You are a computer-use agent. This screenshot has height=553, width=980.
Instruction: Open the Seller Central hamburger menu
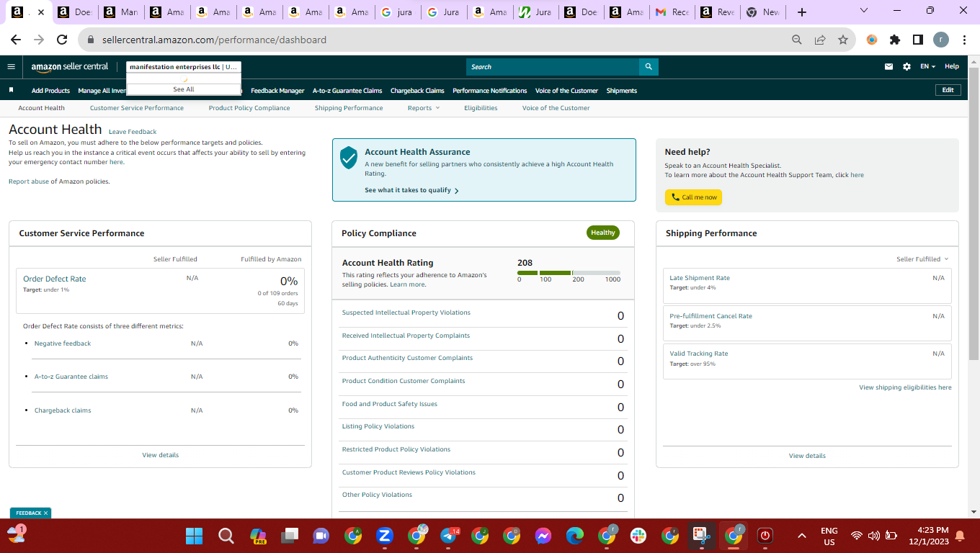point(11,66)
